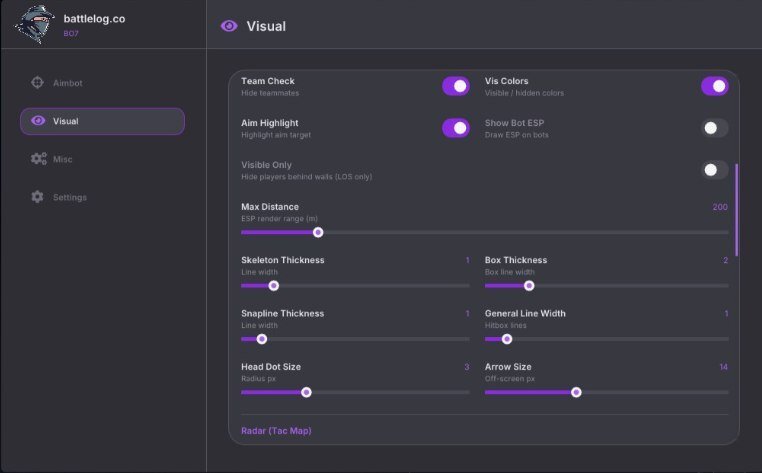Click the purple vertical scrollbar thumb
The height and width of the screenshot is (473, 762).
coord(737,210)
